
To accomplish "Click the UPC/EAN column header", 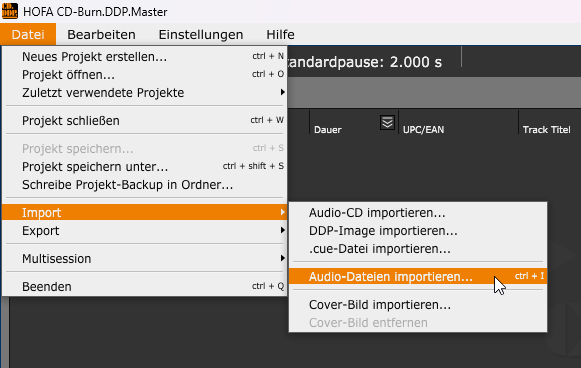I will [x=423, y=130].
